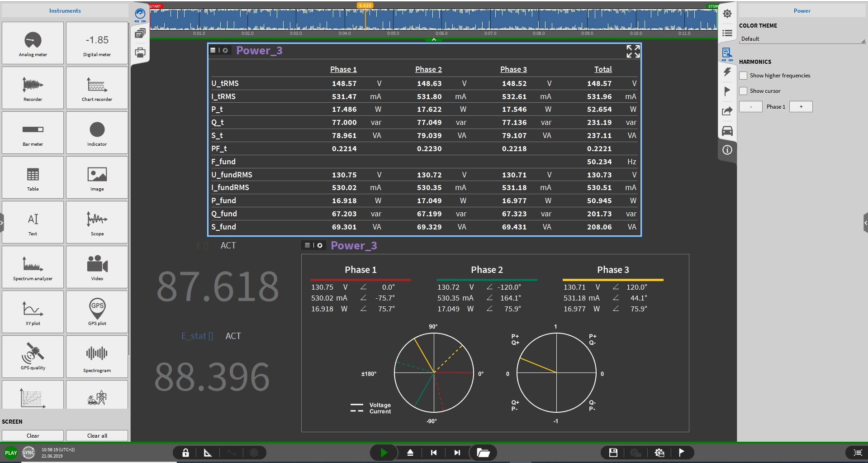The image size is (868, 463).
Task: Add a Video instrument
Action: click(x=97, y=267)
